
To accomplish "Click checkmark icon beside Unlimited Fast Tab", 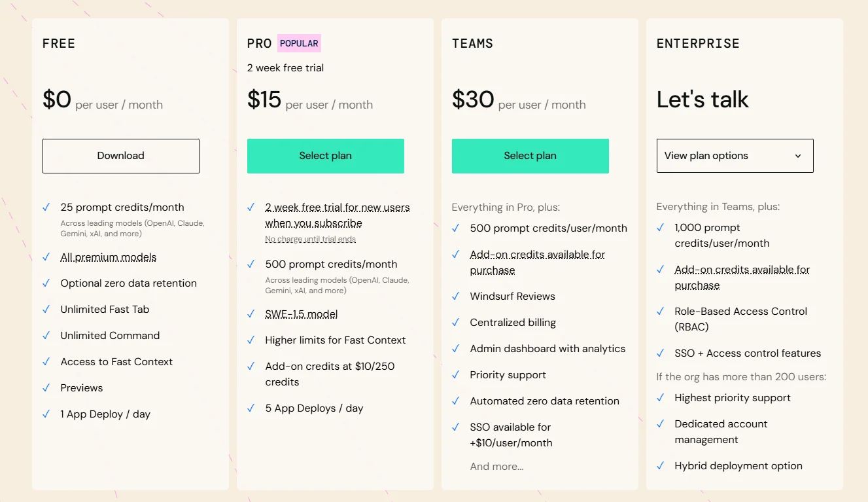I will 46,309.
